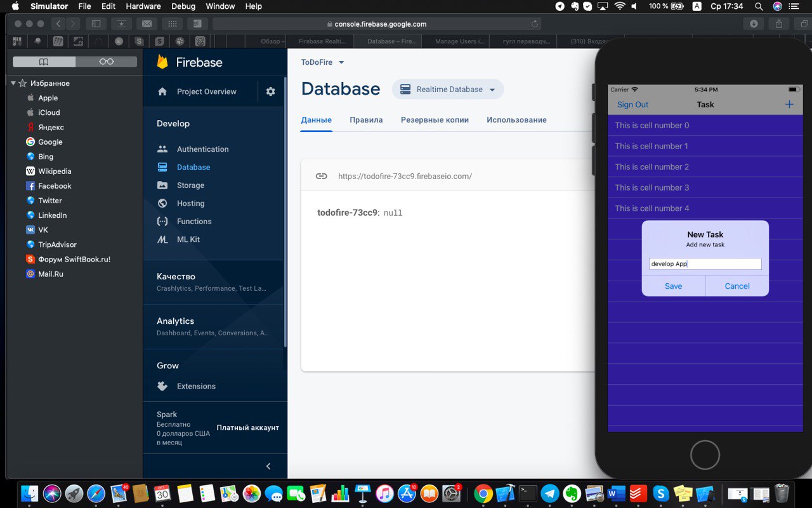Image resolution: width=812 pixels, height=508 pixels.
Task: Open the Simulator app menu
Action: pyautogui.click(x=49, y=6)
